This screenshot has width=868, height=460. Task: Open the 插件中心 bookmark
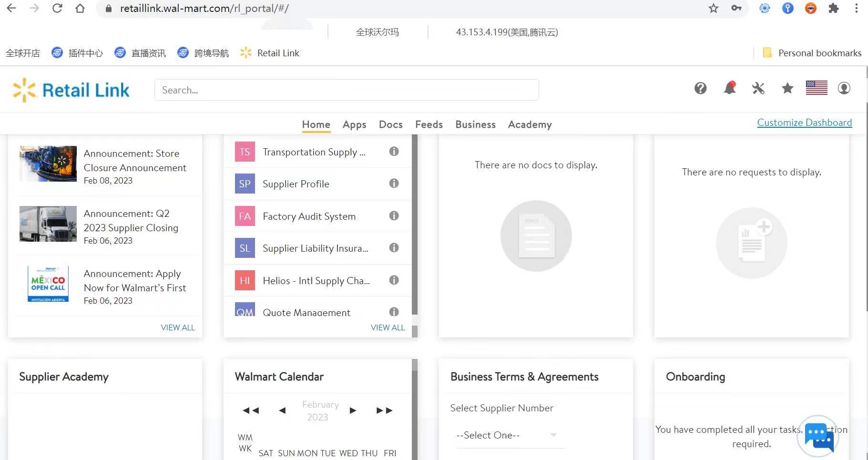pos(77,53)
